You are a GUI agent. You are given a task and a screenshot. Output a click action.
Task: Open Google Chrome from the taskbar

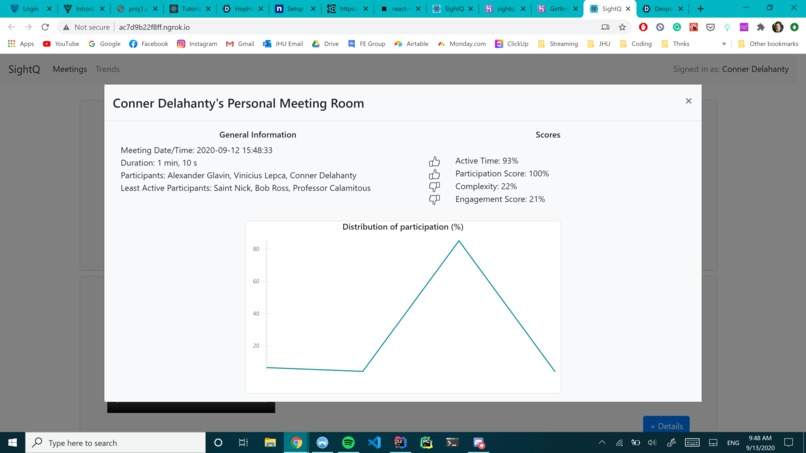pyautogui.click(x=296, y=442)
